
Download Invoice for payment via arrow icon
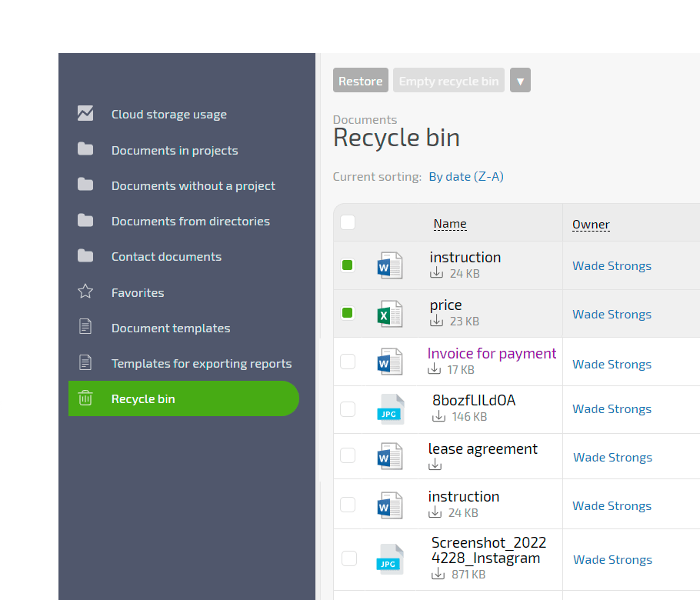434,368
